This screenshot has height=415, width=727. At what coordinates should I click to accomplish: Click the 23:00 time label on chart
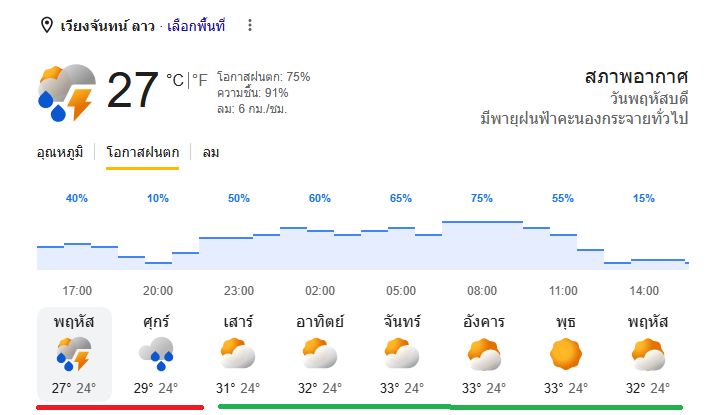click(x=239, y=291)
